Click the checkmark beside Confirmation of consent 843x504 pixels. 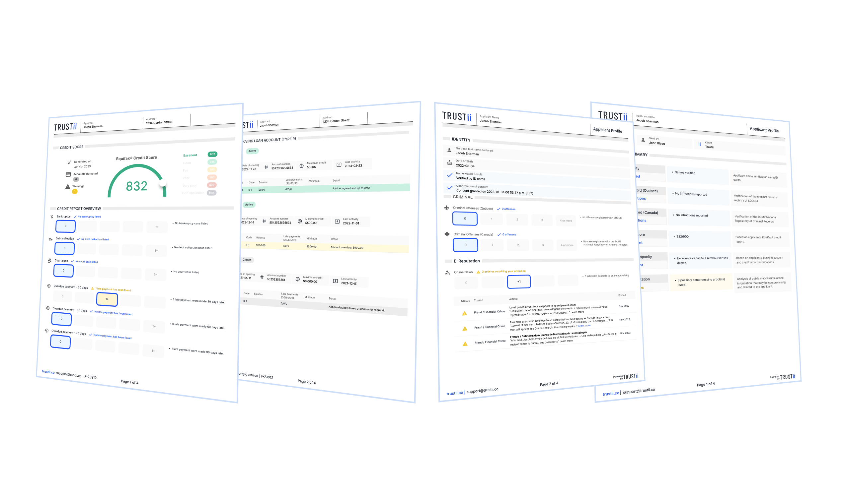point(450,187)
